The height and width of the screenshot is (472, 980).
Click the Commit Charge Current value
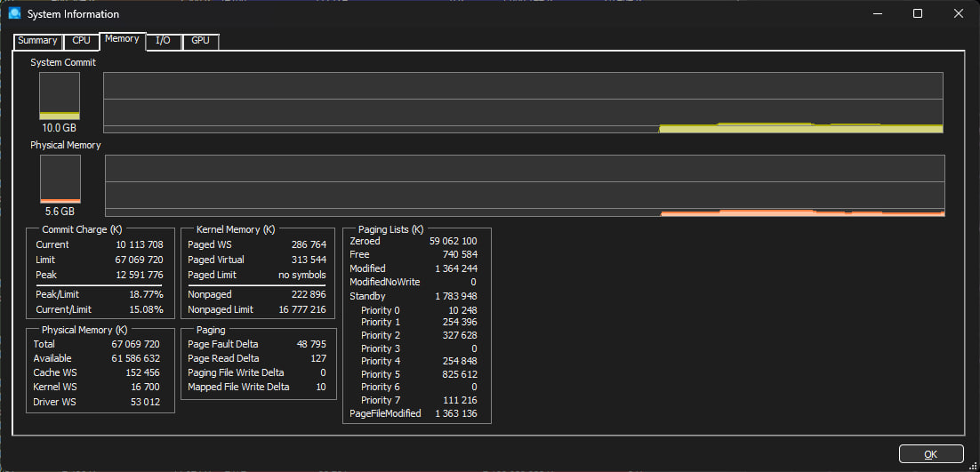click(x=139, y=244)
